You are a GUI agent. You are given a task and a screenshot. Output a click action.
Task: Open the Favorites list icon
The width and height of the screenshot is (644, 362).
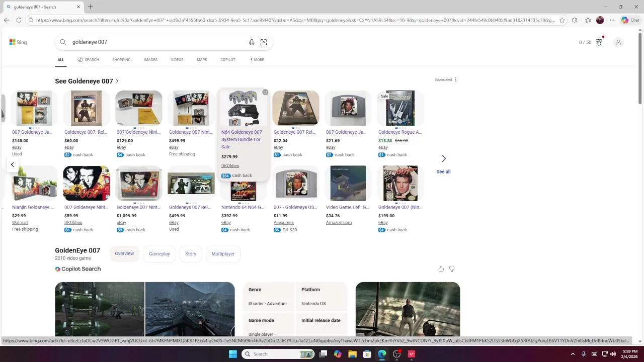point(588,20)
